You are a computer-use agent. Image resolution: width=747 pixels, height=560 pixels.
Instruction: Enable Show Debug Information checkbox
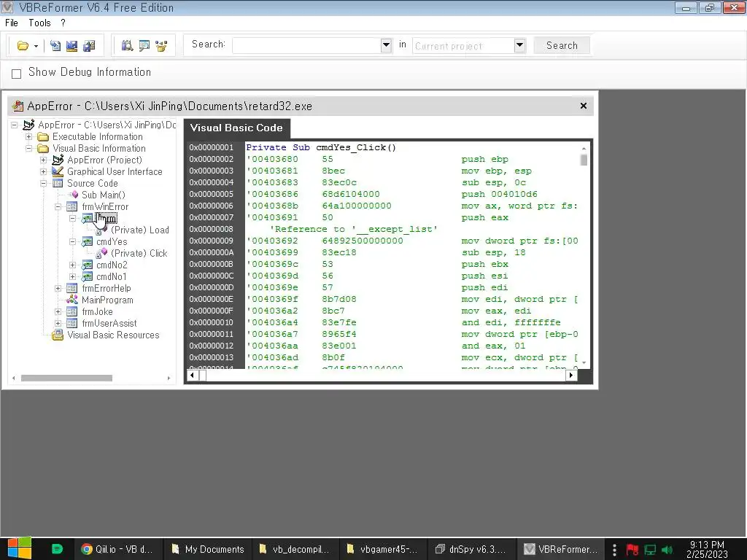pos(17,74)
